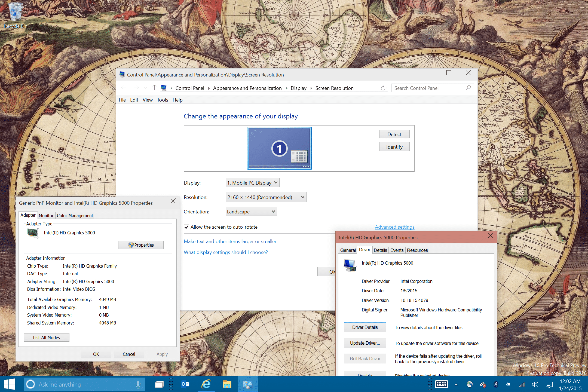Click the taskbar clock and date
The height and width of the screenshot is (392, 588).
pos(570,384)
